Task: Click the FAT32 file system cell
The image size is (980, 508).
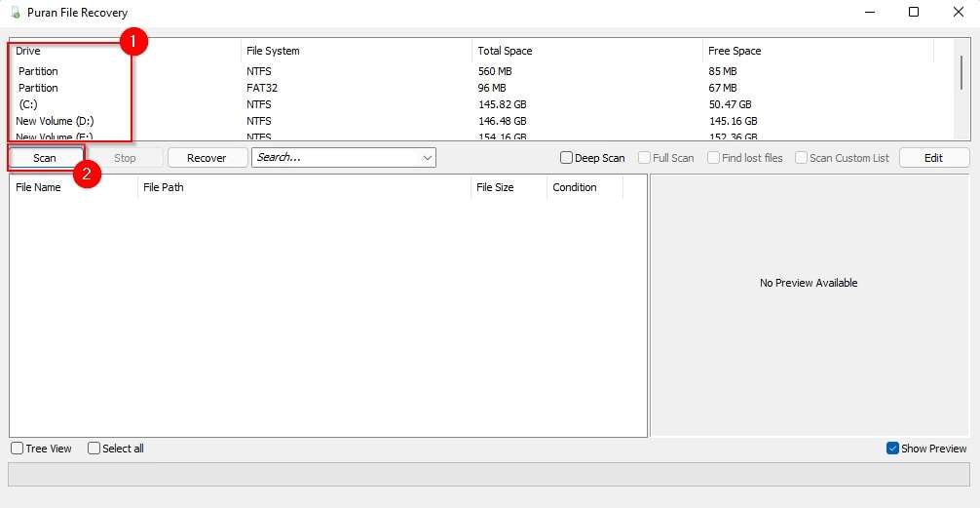Action: [x=262, y=88]
